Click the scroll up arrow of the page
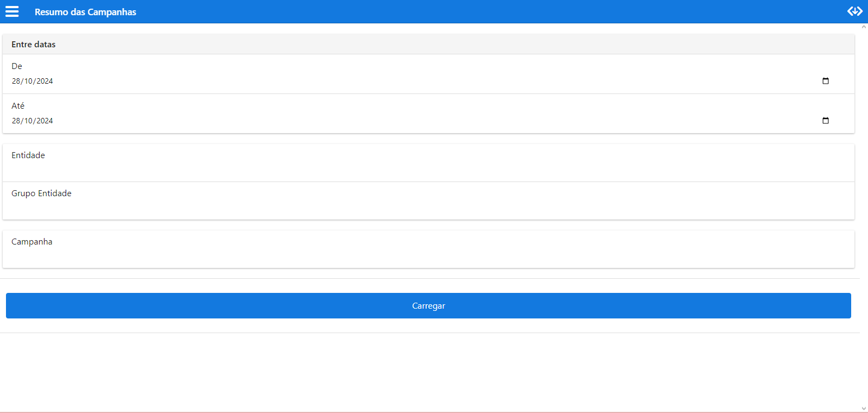This screenshot has height=413, width=868. click(x=864, y=27)
